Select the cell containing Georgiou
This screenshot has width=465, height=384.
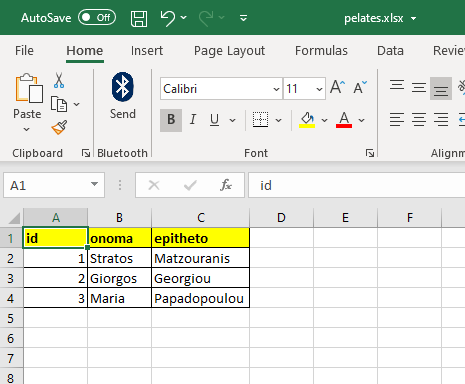coord(200,278)
